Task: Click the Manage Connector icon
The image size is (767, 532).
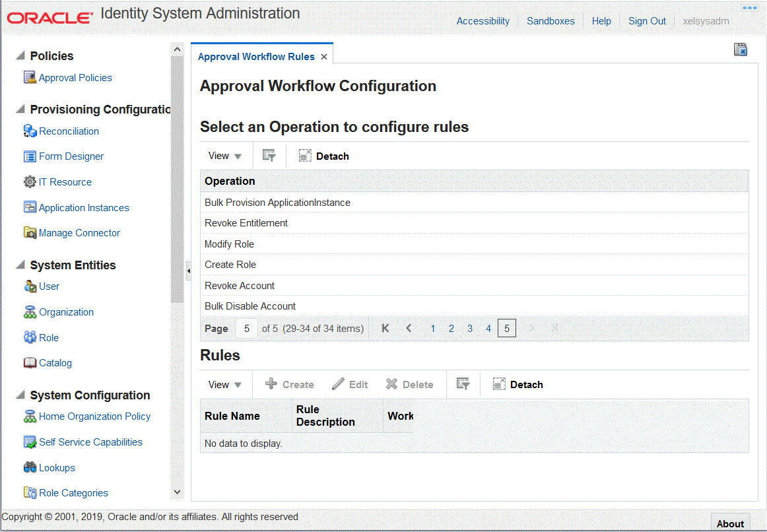Action: [30, 233]
